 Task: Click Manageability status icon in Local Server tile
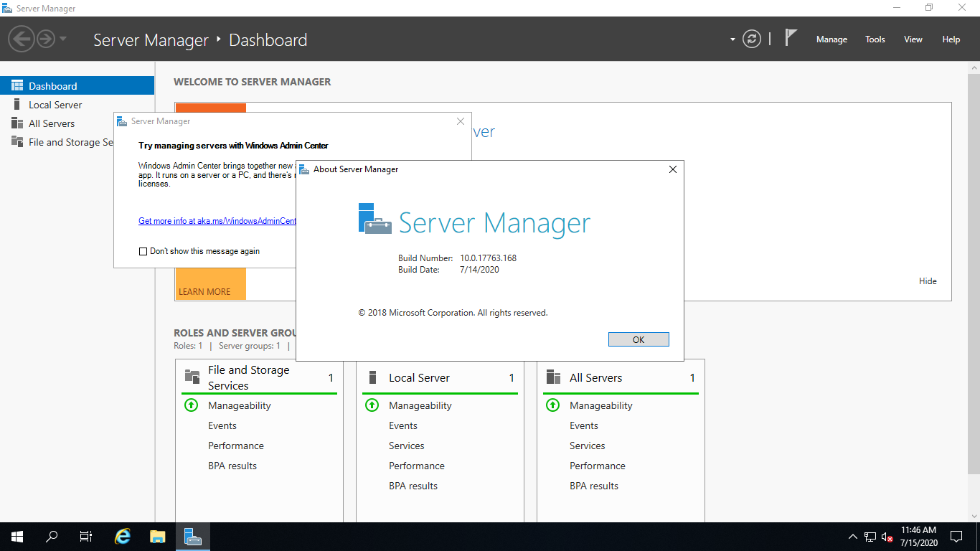pyautogui.click(x=372, y=405)
